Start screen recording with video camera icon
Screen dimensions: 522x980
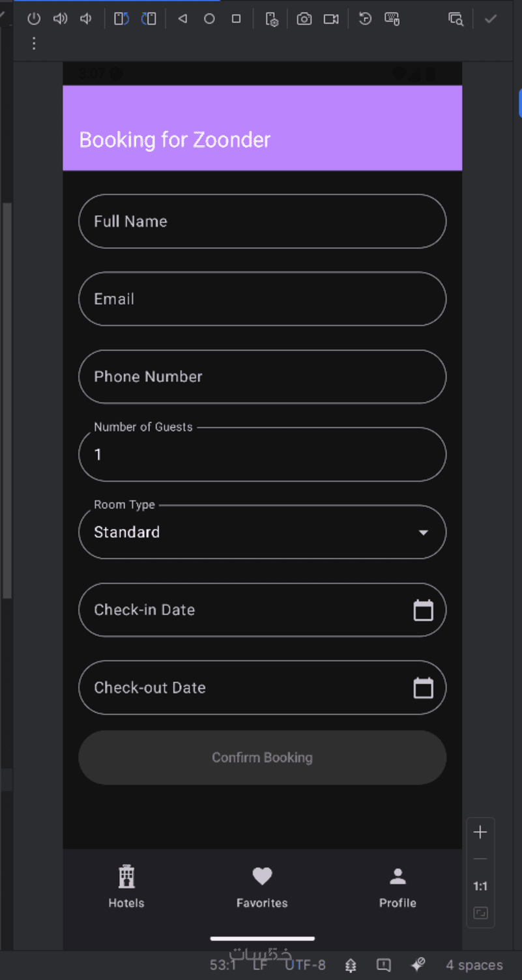tap(331, 19)
